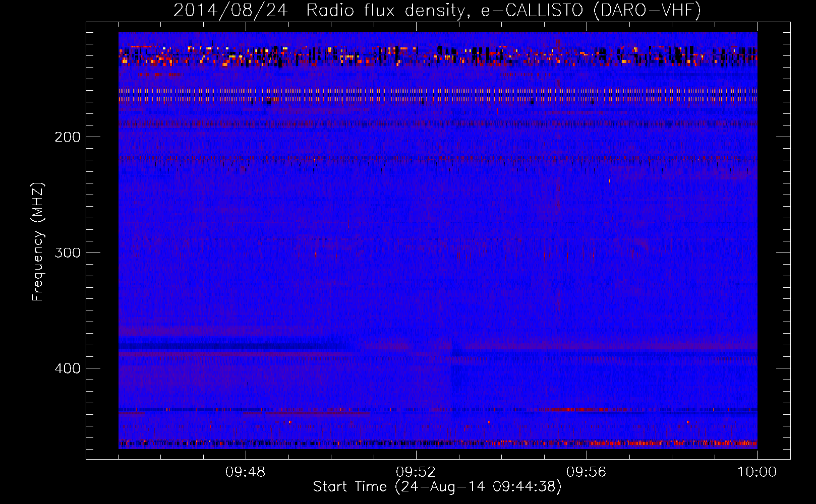Image resolution: width=816 pixels, height=504 pixels.
Task: Click the 'Start Time (24-Aug-14 09:44:38)' label
Action: click(x=437, y=487)
